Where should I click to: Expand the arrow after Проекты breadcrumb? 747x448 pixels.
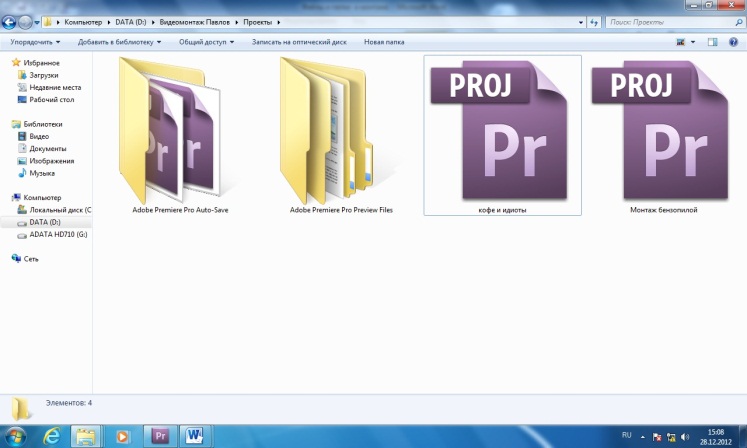point(279,22)
